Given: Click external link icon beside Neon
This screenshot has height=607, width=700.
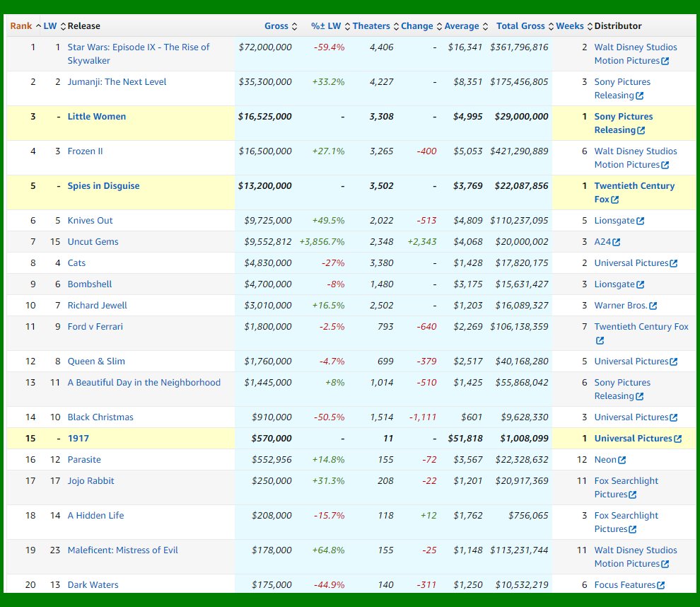Looking at the screenshot, I should [622, 460].
